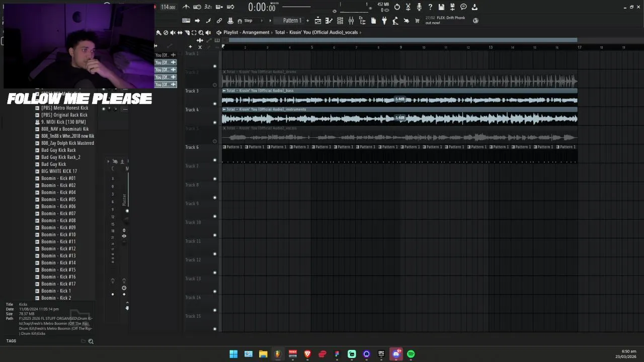Click the undo history circular arrow icon
Viewport: 644px width, 362px height.
pyautogui.click(x=397, y=7)
